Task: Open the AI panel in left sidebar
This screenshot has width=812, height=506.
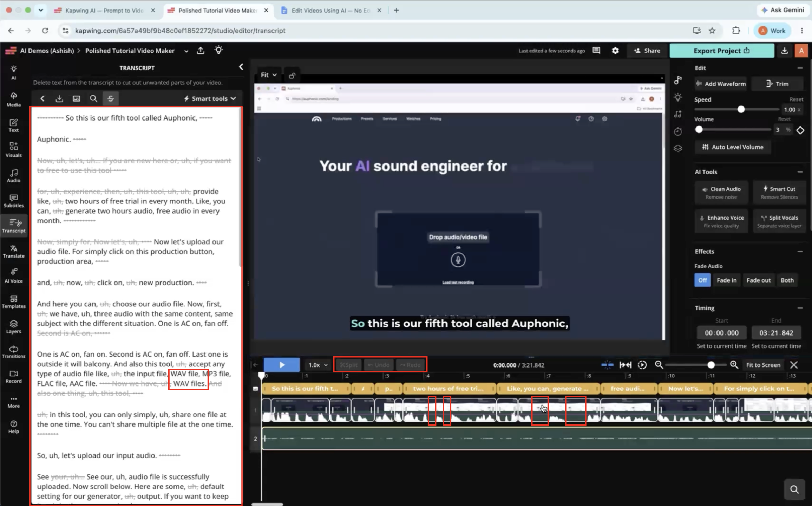Action: click(x=13, y=73)
